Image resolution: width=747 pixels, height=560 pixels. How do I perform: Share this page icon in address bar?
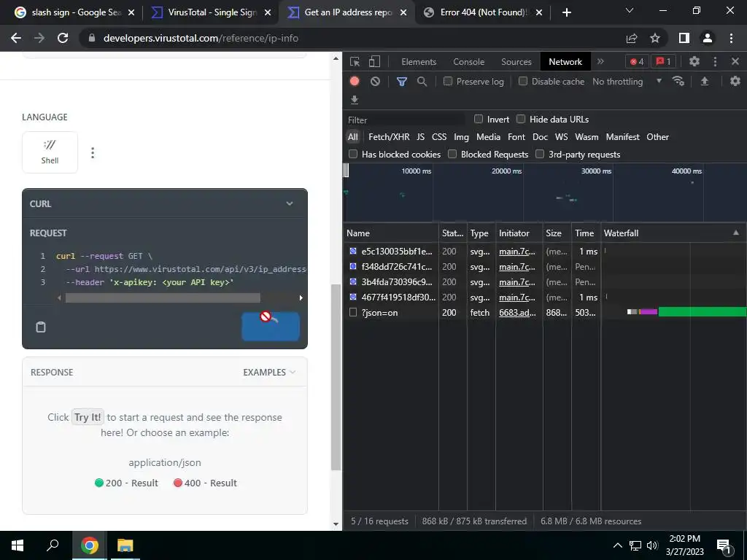point(632,38)
